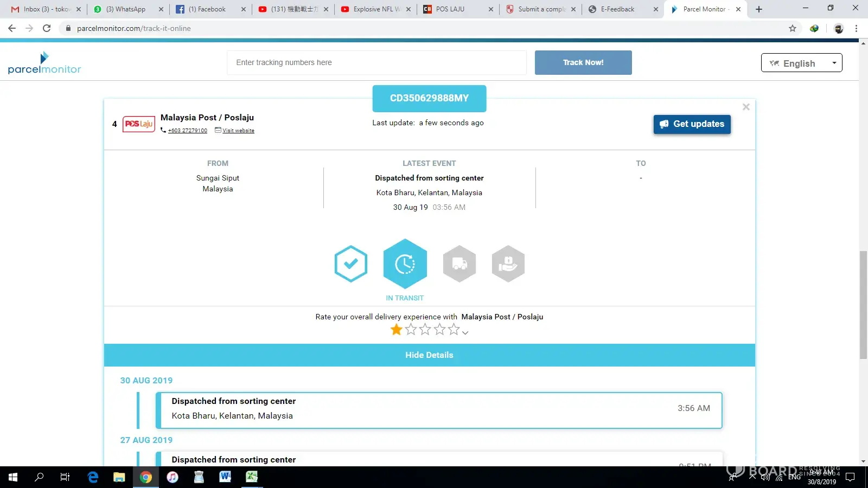
Task: Bookmark this page with the star icon
Action: [x=793, y=28]
